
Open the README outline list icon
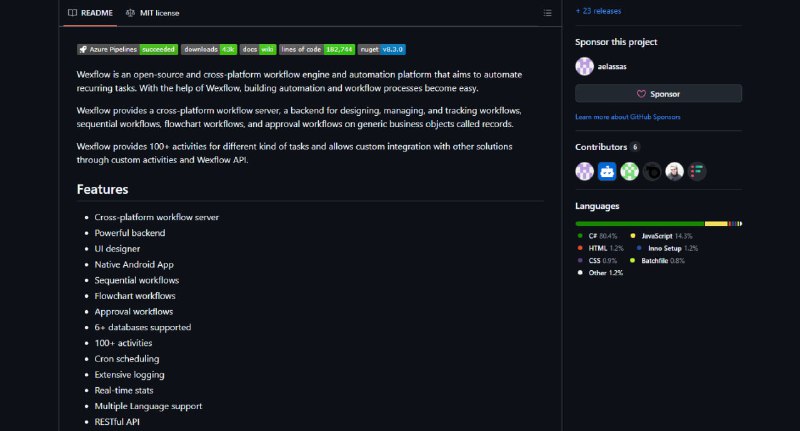click(x=547, y=13)
